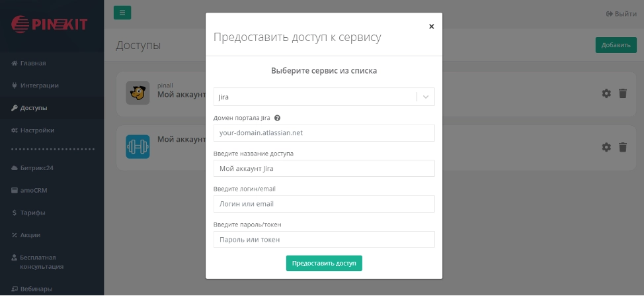Open the service selector showing Jira
644x296 pixels.
click(x=324, y=97)
